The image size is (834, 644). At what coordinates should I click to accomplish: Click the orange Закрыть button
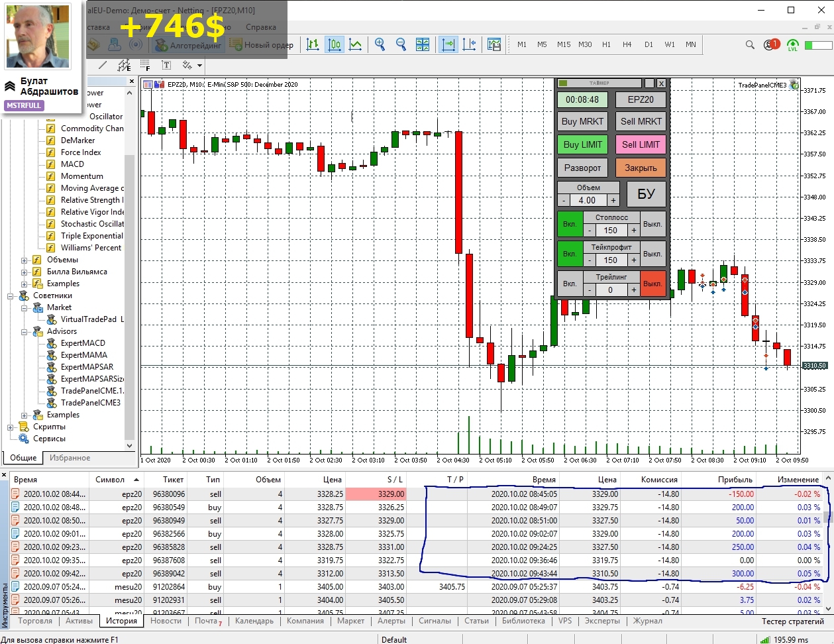point(641,168)
